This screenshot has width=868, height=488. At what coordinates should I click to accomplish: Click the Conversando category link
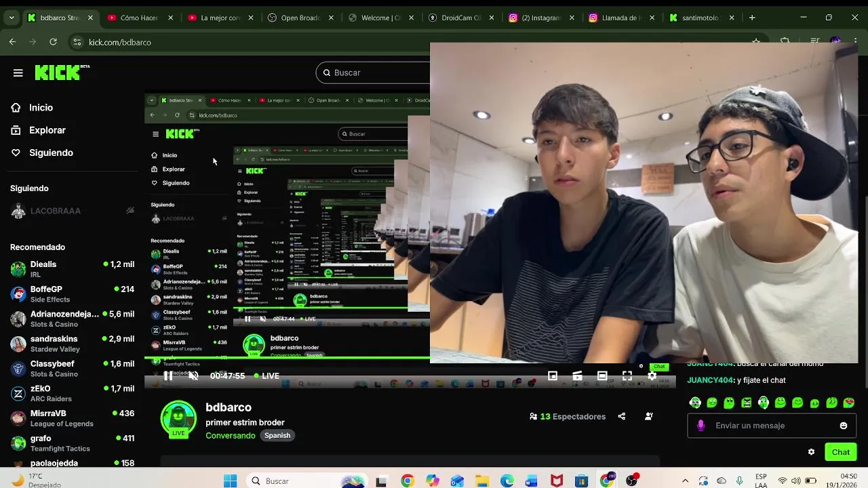pyautogui.click(x=231, y=436)
